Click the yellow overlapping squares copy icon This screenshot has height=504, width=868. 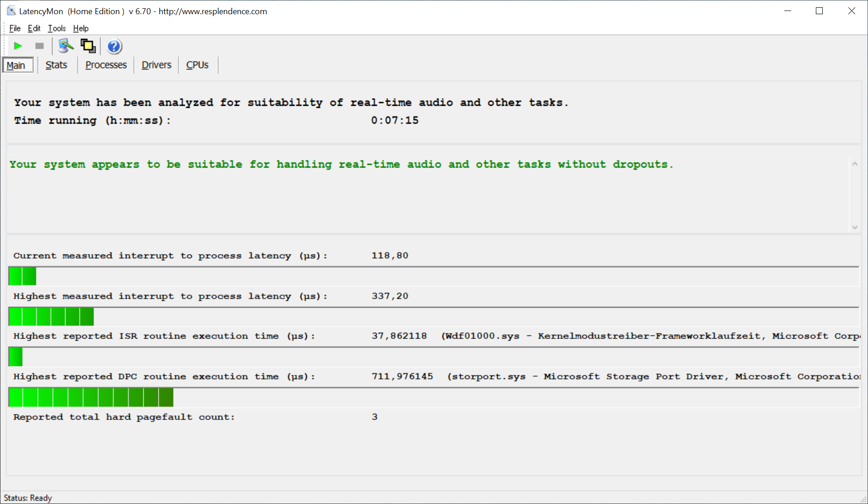[88, 46]
